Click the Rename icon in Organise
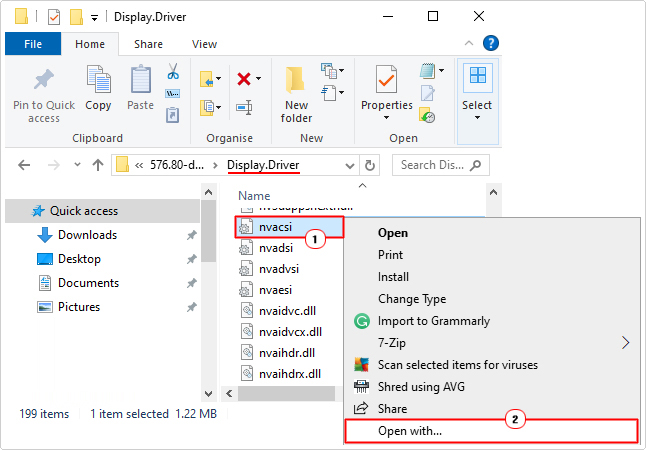Image resolution: width=646 pixels, height=450 pixels. click(x=244, y=108)
